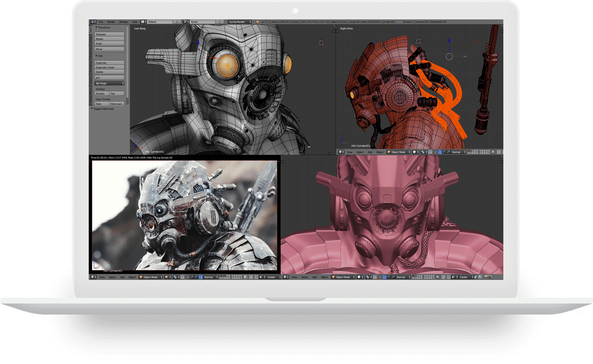Open Object Mode dropdown in pink model viewport
Viewport: 593px width, 364px height.
coord(343,277)
